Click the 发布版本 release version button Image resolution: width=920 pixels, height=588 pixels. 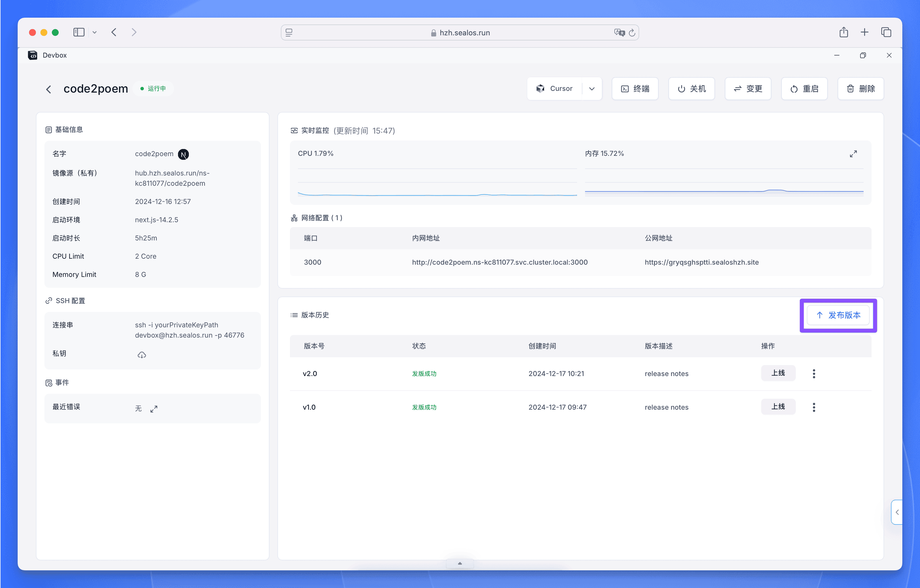coord(838,315)
